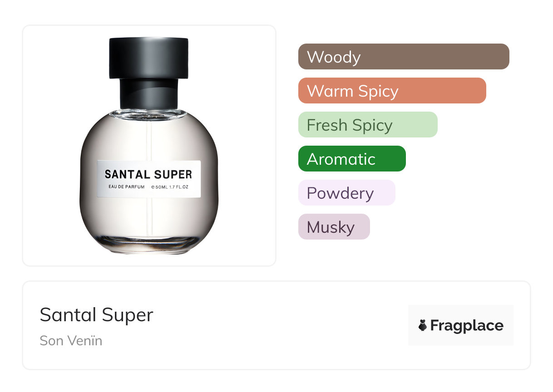Click the Fragplace perfume bottle logo icon
This screenshot has width=553, height=392.
(x=423, y=325)
